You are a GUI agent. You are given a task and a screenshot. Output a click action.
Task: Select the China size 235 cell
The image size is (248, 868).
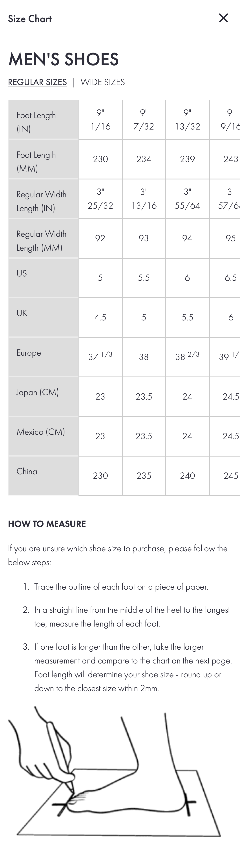(x=144, y=476)
